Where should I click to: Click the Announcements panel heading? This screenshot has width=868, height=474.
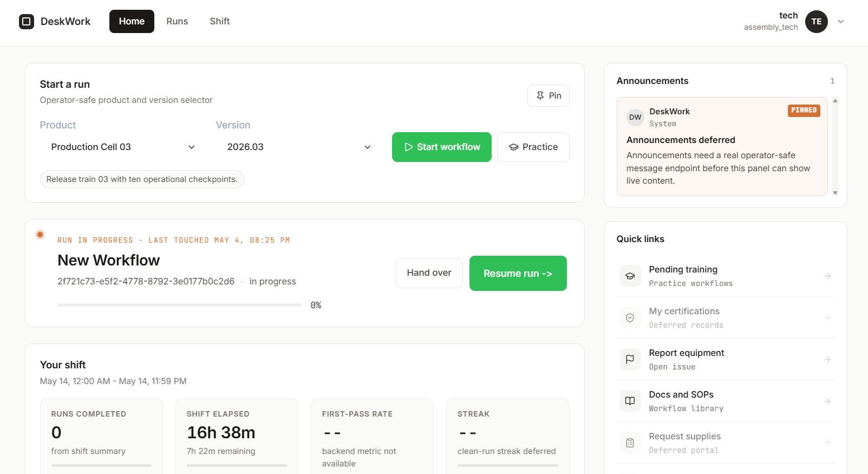pos(652,81)
